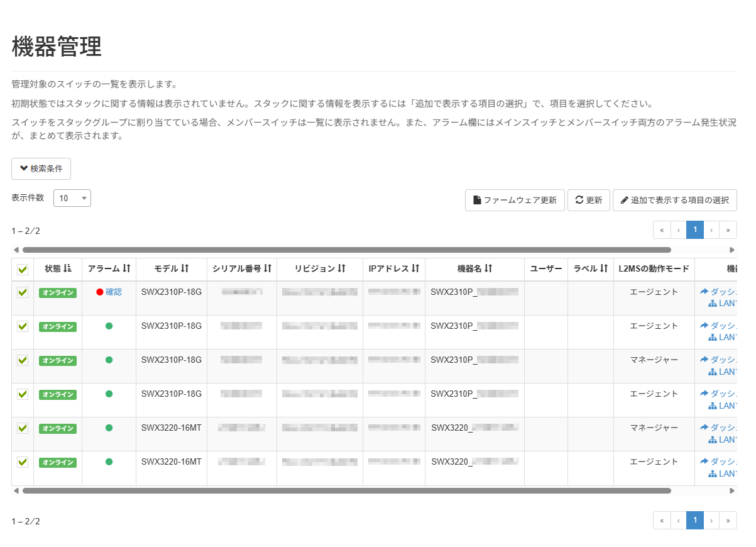Expand the 検索条件 section
The width and height of the screenshot is (756, 547).
[x=41, y=169]
